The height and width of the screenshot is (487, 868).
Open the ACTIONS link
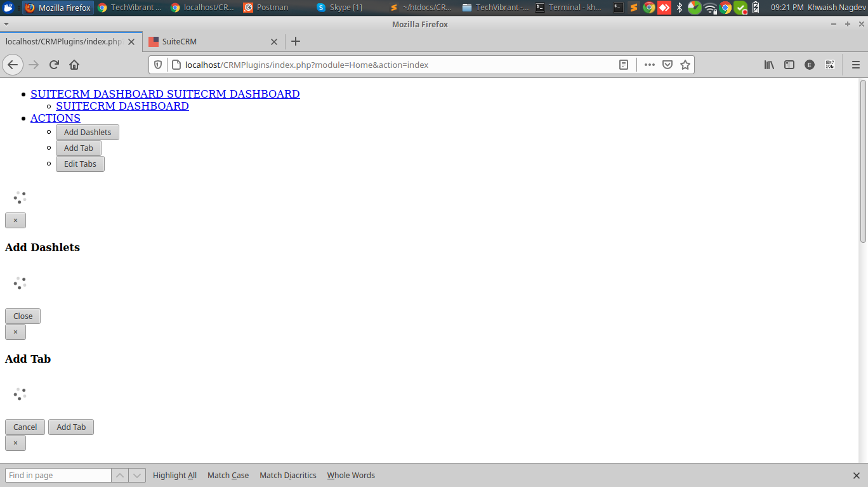55,118
